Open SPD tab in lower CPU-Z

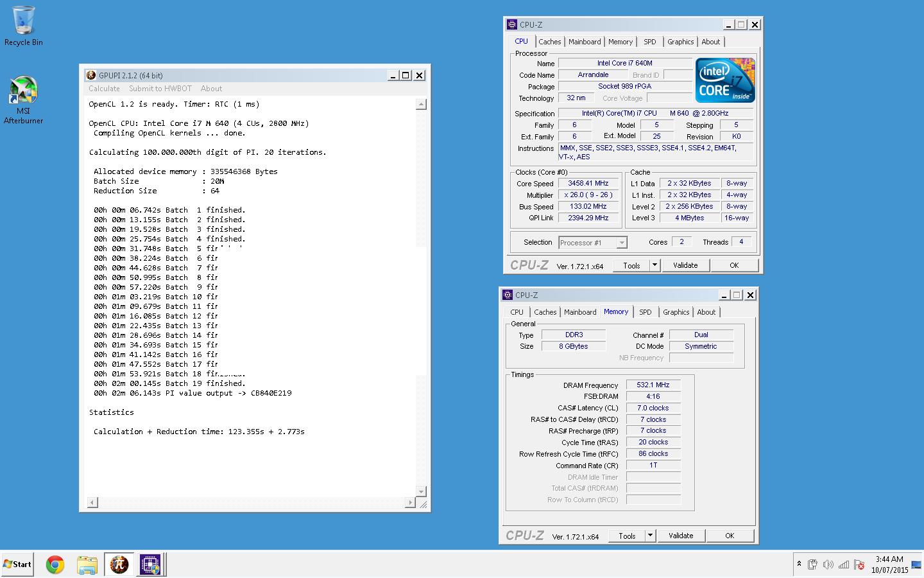646,312
